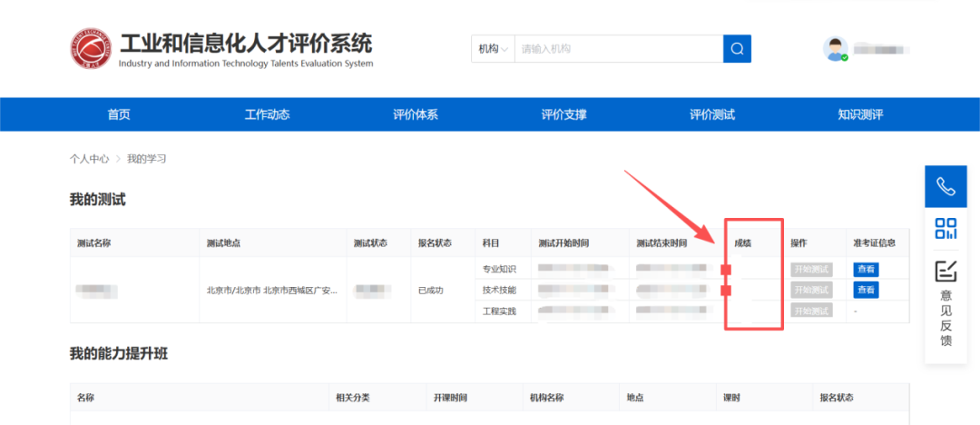Viewport: 980px width, 425px height.
Task: Click the 已成功 registration status
Action: click(431, 291)
